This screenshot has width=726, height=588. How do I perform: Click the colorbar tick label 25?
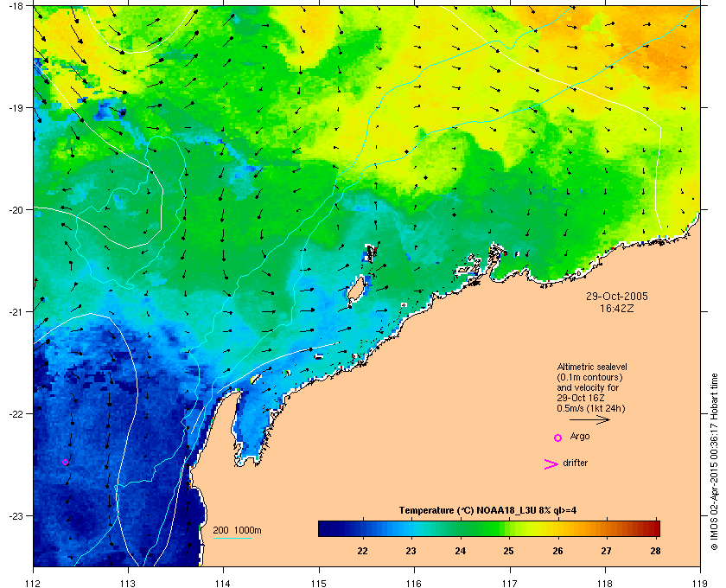coord(508,551)
